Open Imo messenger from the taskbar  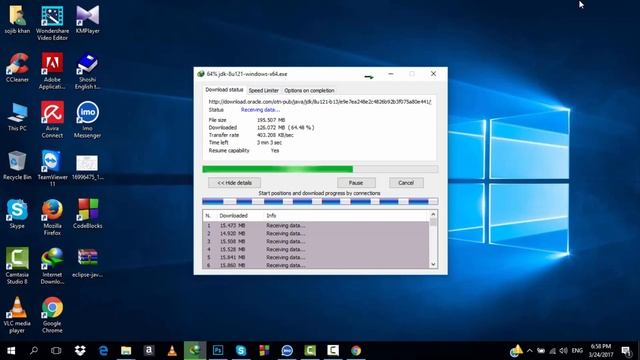287,351
